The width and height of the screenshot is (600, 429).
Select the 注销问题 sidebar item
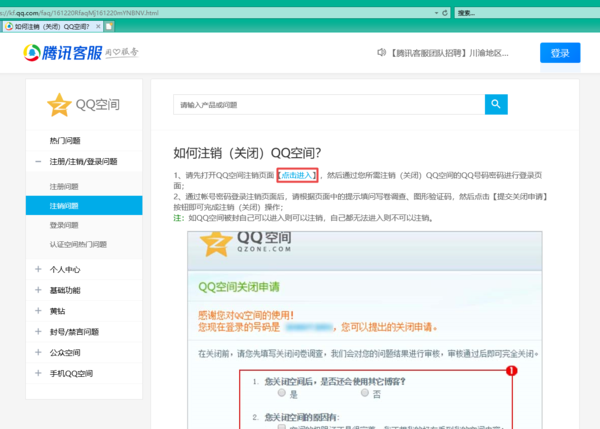65,206
